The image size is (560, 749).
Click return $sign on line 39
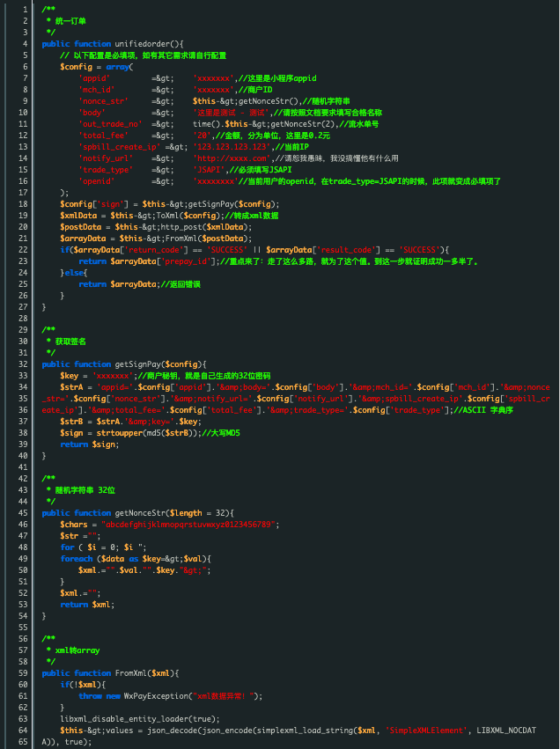pos(89,444)
